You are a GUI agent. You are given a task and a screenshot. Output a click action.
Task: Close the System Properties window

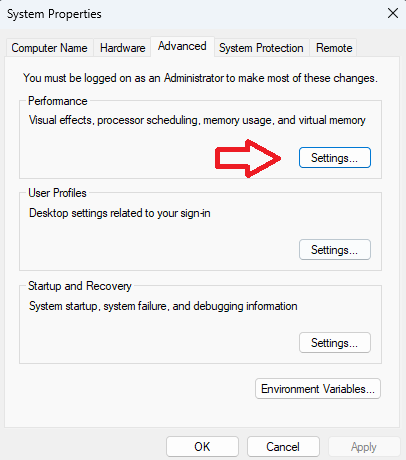(x=393, y=14)
